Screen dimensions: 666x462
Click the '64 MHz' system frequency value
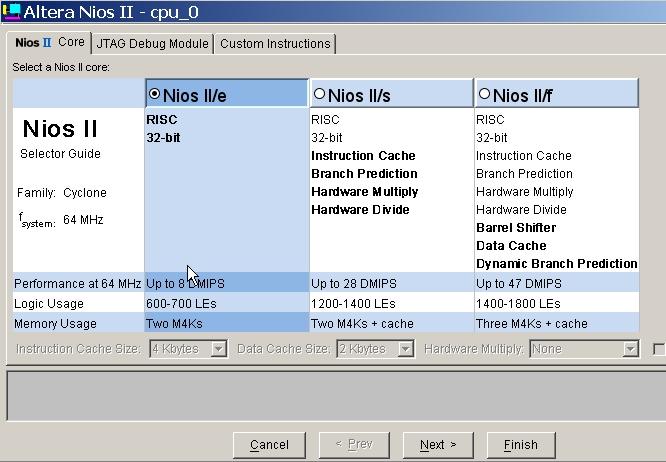83,220
